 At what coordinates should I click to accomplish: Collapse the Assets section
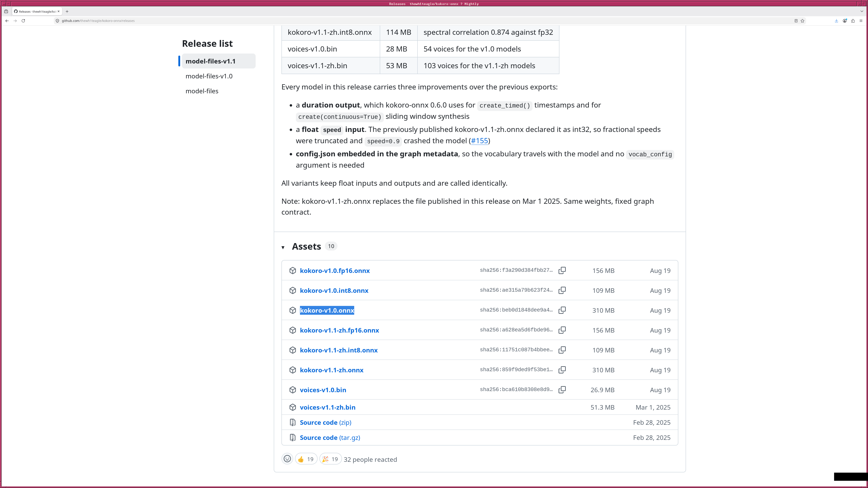tap(283, 247)
